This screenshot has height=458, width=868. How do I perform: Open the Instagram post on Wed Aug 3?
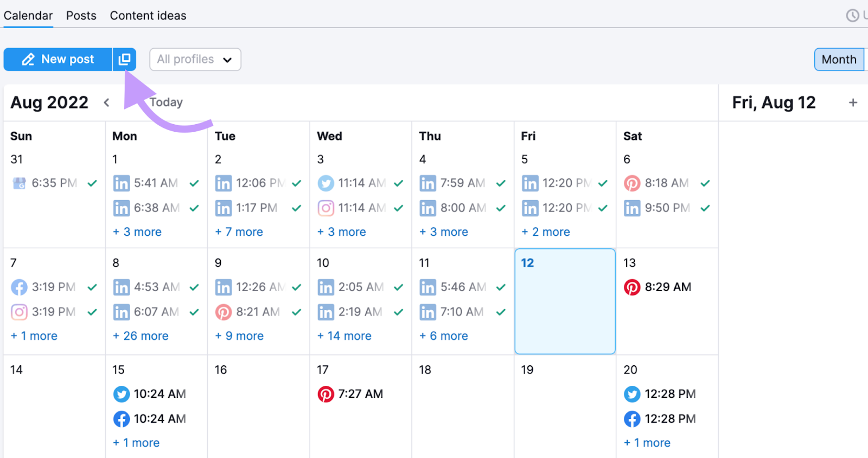pos(360,208)
